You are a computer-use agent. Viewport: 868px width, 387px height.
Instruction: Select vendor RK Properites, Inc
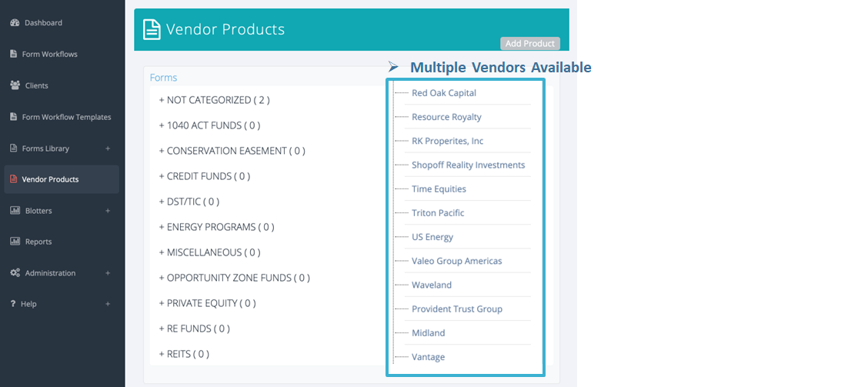point(447,141)
